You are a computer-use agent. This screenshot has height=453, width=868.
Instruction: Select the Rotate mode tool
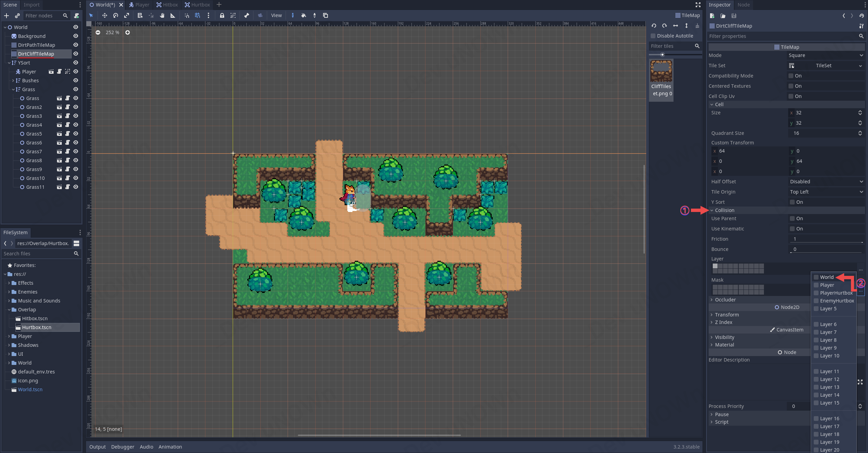click(x=116, y=15)
